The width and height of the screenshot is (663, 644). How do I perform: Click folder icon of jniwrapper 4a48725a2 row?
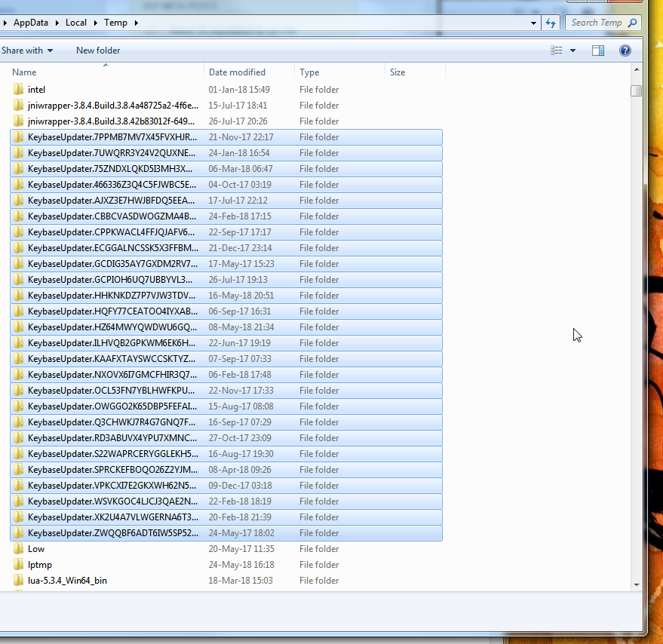pyautogui.click(x=18, y=106)
